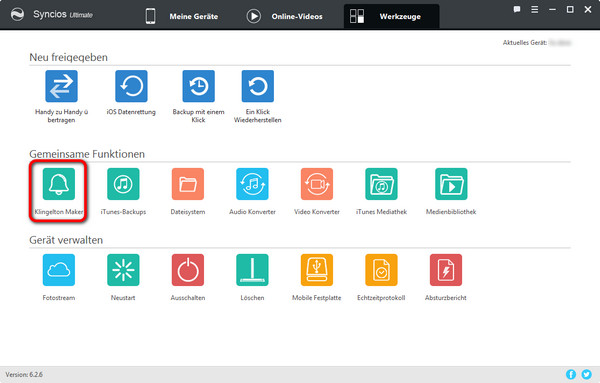
Task: Open Backup mit einem Klick
Action: pyautogui.click(x=198, y=86)
